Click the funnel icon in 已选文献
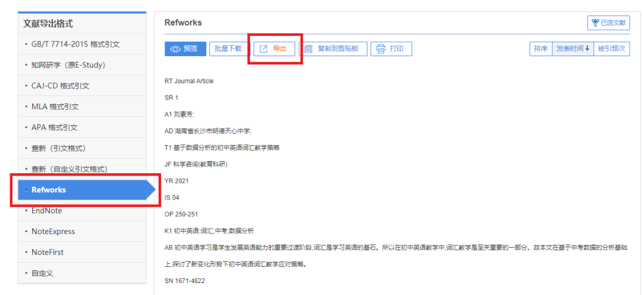The image size is (644, 295). pyautogui.click(x=595, y=23)
